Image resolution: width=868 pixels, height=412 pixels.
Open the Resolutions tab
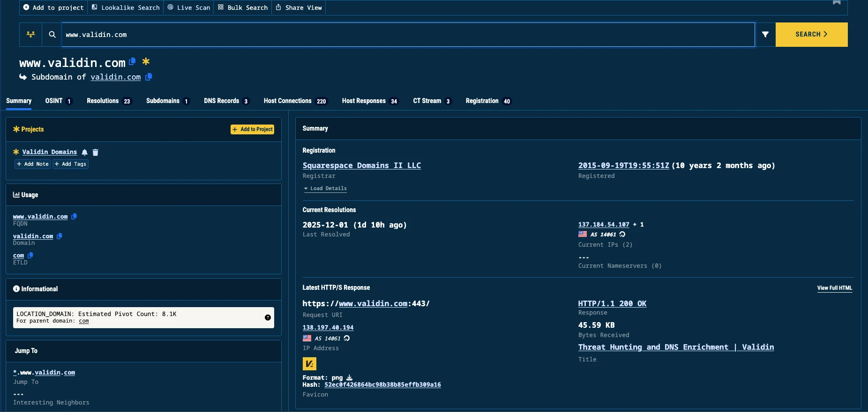coord(109,101)
